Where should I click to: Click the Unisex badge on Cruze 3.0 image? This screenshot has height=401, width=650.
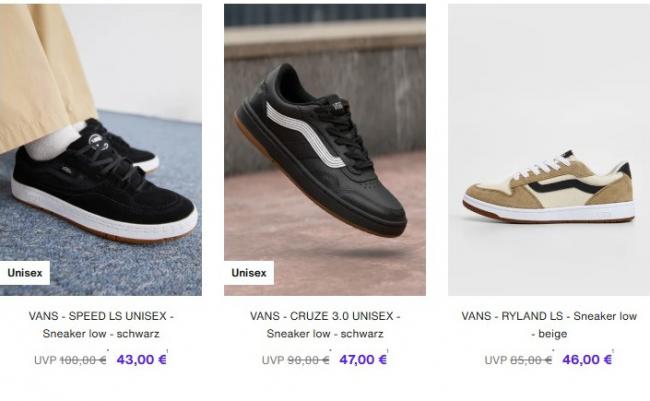tap(249, 273)
